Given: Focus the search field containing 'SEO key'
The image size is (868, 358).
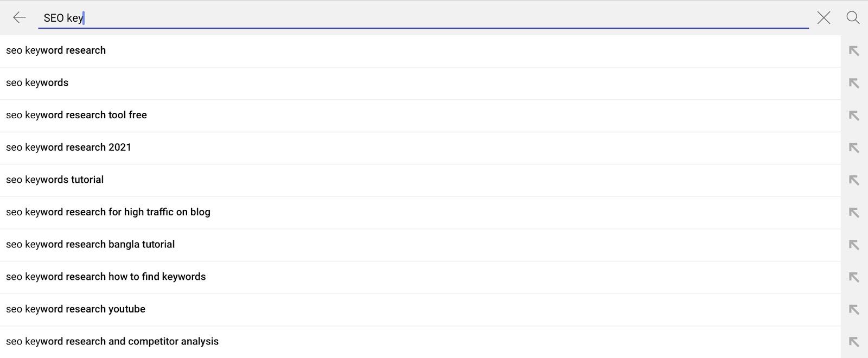Looking at the screenshot, I should pyautogui.click(x=423, y=18).
